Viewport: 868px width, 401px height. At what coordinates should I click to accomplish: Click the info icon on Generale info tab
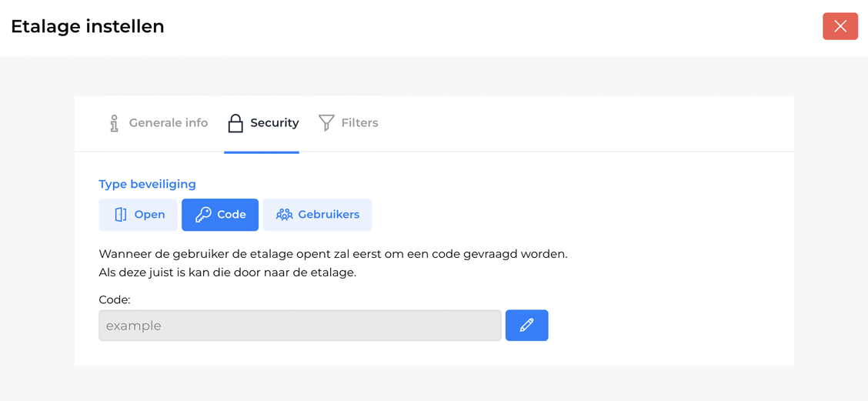(x=114, y=123)
